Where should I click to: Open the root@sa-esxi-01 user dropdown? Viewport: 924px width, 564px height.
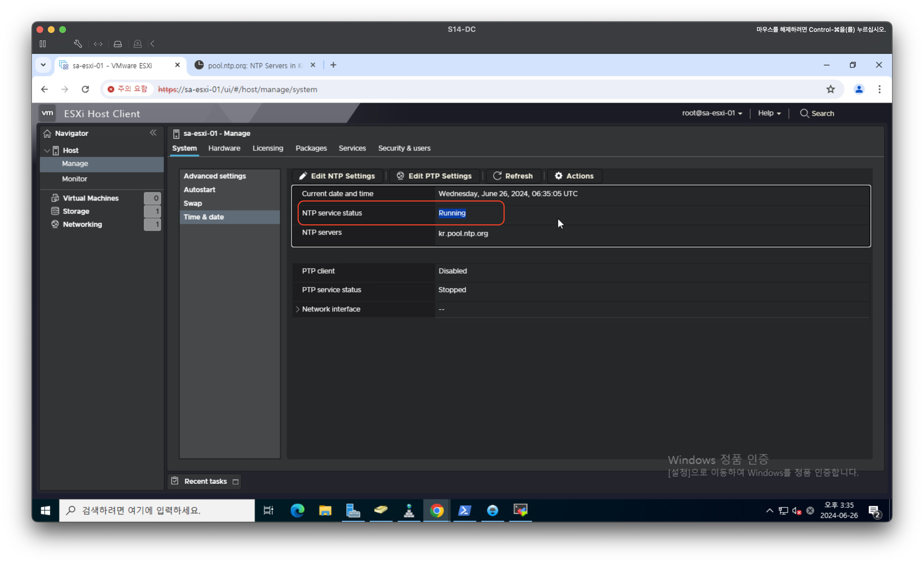tap(711, 113)
